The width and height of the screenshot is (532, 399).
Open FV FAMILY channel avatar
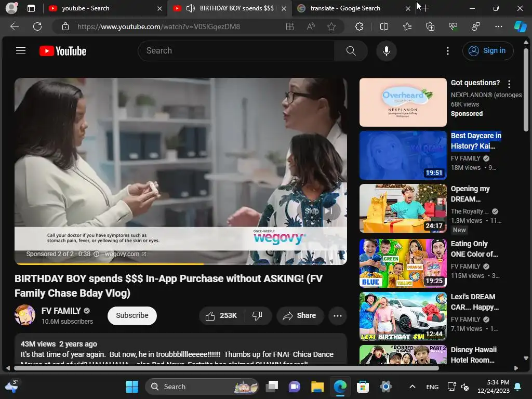(x=25, y=315)
